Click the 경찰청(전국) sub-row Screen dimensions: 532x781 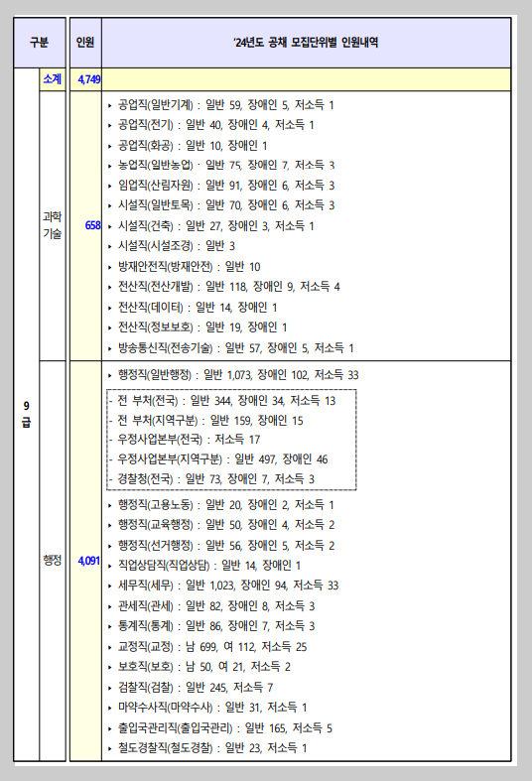coord(211,479)
